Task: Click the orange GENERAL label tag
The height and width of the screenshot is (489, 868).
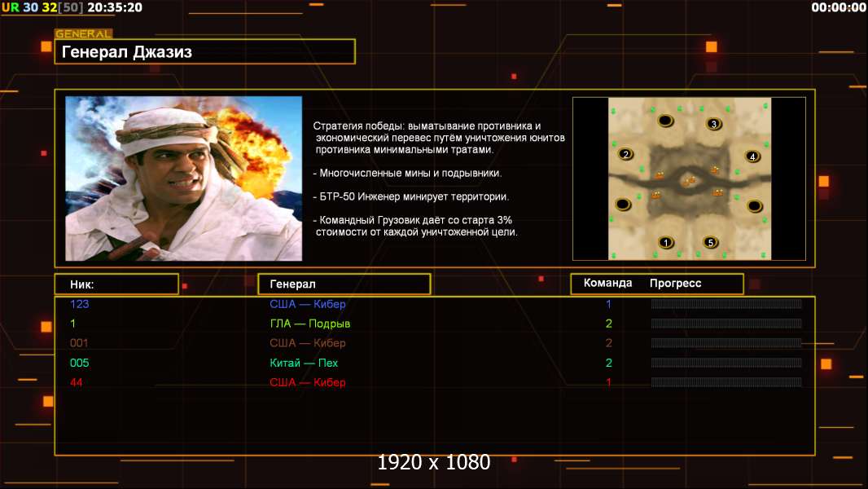Action: [x=84, y=33]
